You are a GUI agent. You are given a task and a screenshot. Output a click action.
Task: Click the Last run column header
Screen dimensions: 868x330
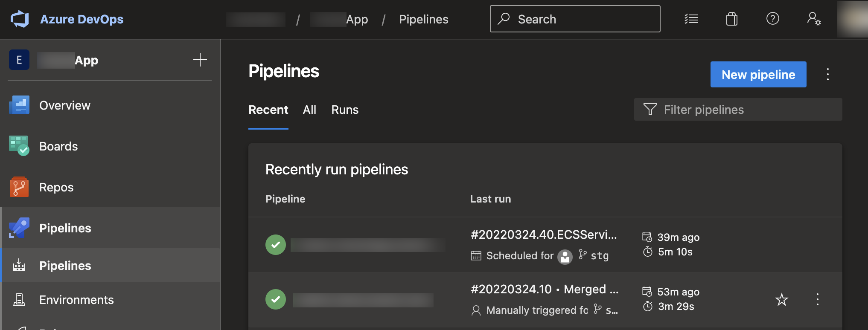(x=490, y=199)
